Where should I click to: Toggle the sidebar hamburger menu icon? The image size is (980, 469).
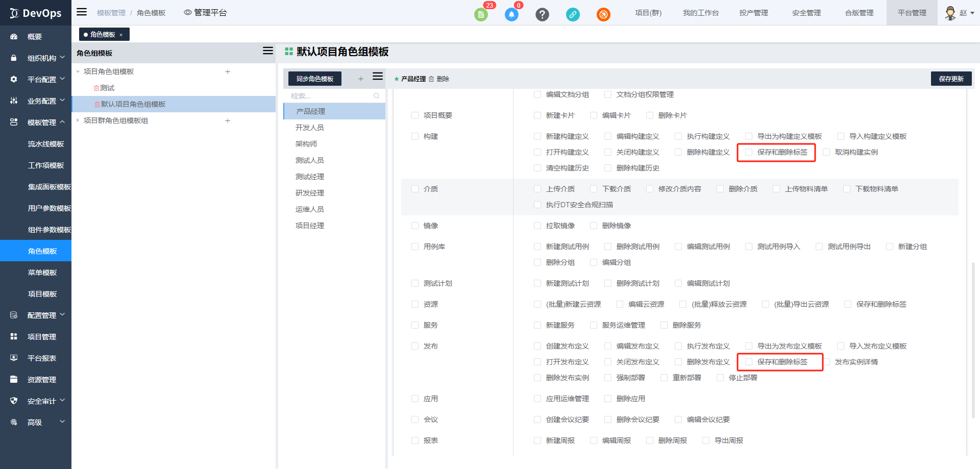82,12
